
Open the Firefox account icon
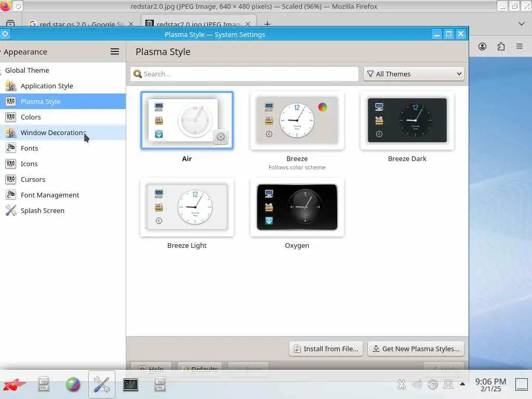pos(482,46)
